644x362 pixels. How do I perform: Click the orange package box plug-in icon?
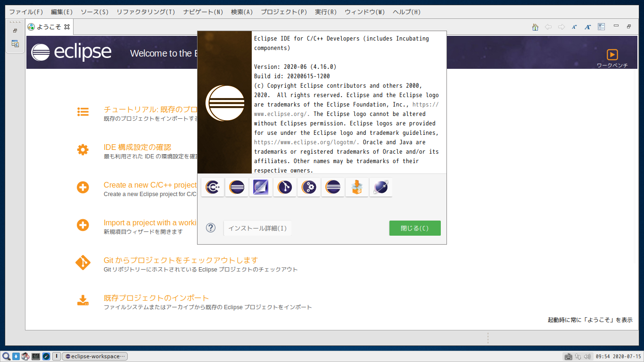tap(357, 187)
